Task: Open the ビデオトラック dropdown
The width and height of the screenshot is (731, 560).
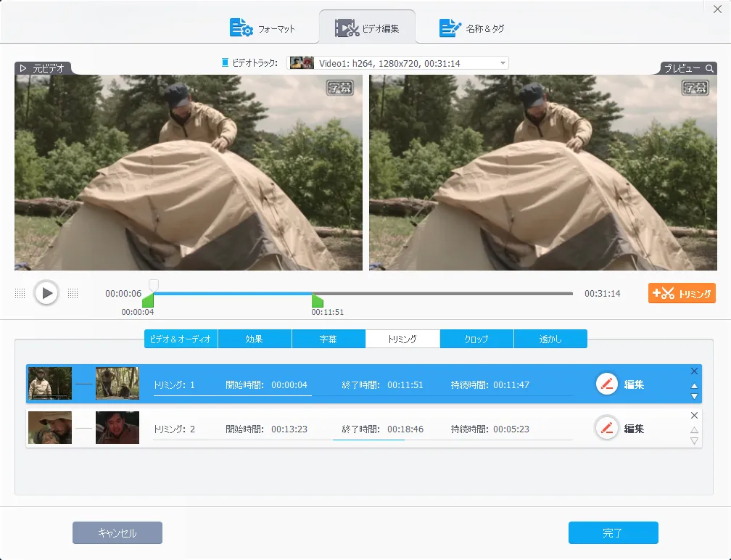Action: click(x=397, y=63)
